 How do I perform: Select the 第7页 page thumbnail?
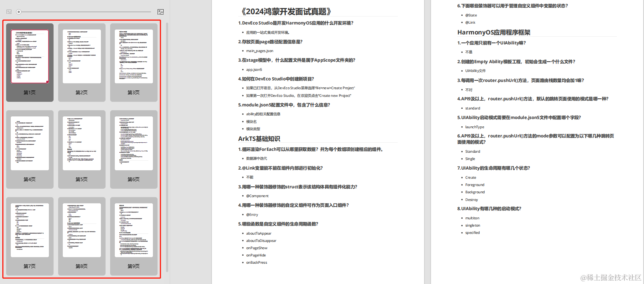tap(30, 236)
